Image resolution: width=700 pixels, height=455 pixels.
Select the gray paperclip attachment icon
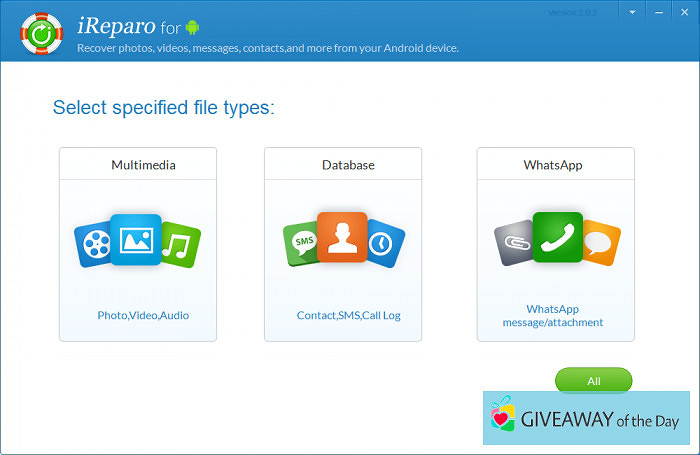pos(514,243)
